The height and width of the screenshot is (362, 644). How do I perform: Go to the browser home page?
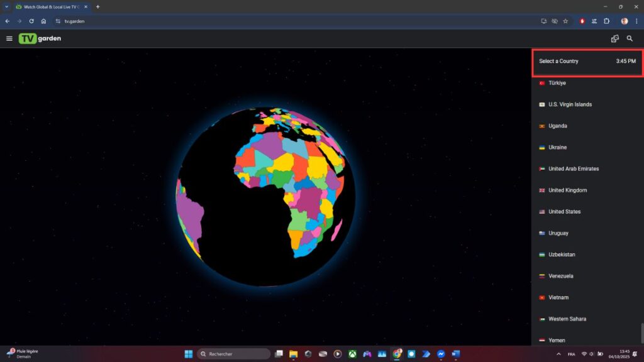pyautogui.click(x=43, y=21)
